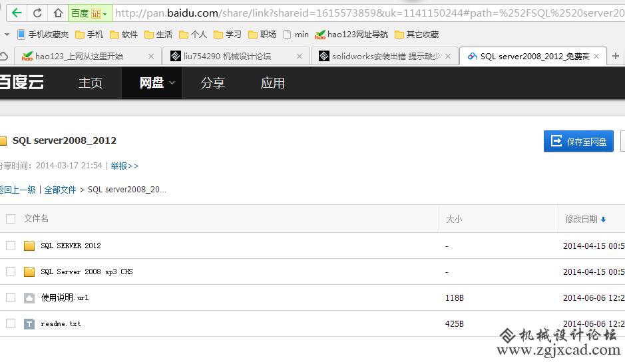Check the box for 使用说明.url
Viewport: 625px width, 364px height.
pos(11,297)
